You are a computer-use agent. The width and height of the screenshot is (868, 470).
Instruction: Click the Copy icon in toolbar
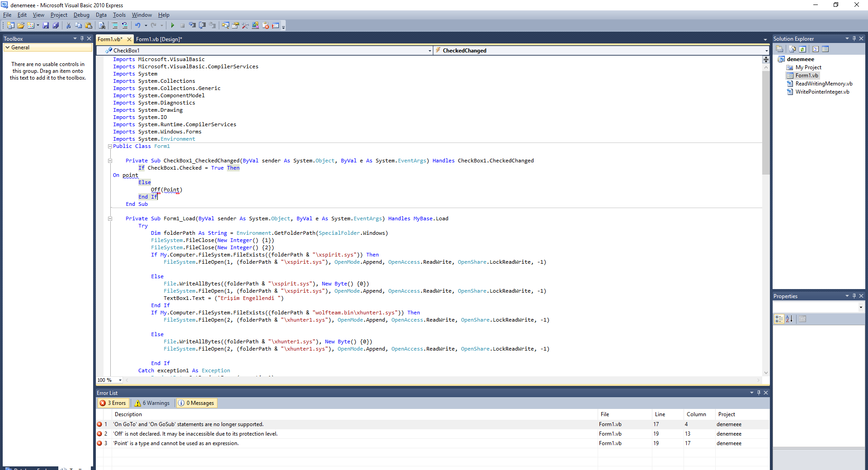click(78, 26)
